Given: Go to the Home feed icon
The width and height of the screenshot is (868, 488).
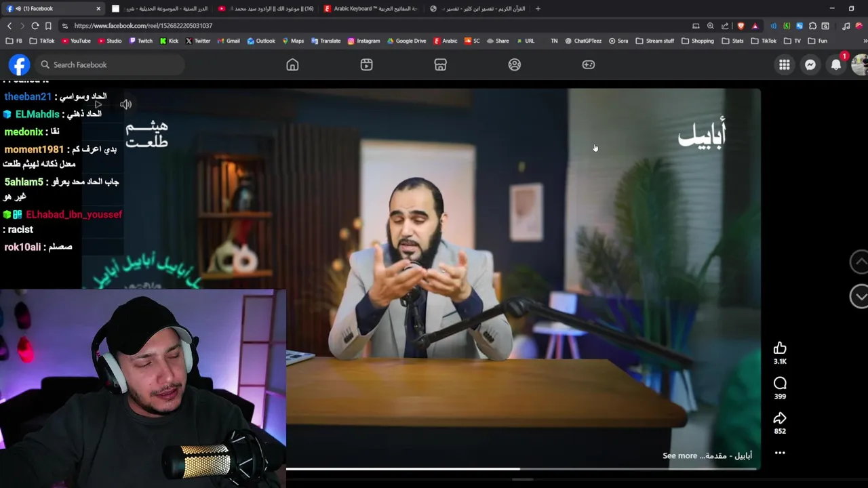Looking at the screenshot, I should click(292, 64).
